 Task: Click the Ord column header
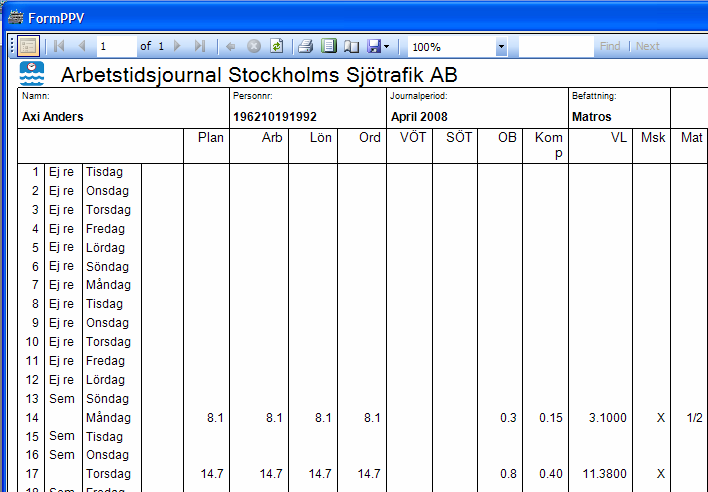point(369,138)
